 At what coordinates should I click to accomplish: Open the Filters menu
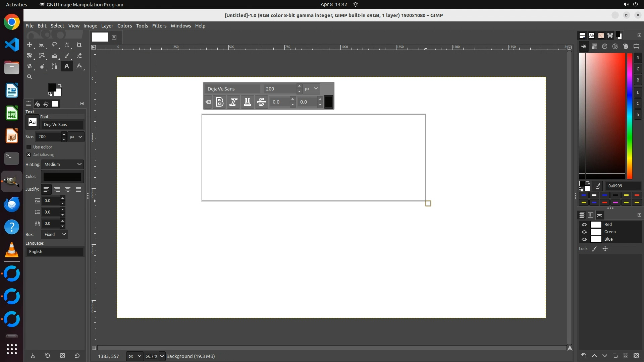tap(159, 26)
